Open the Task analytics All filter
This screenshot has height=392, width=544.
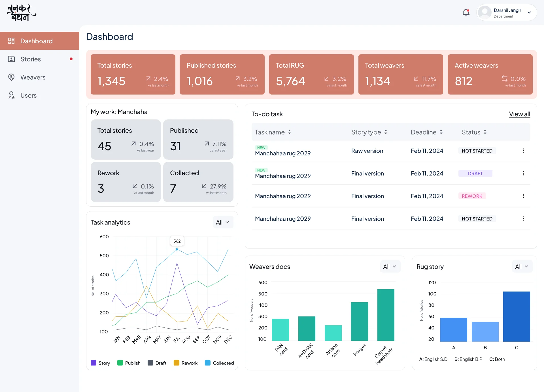[223, 222]
